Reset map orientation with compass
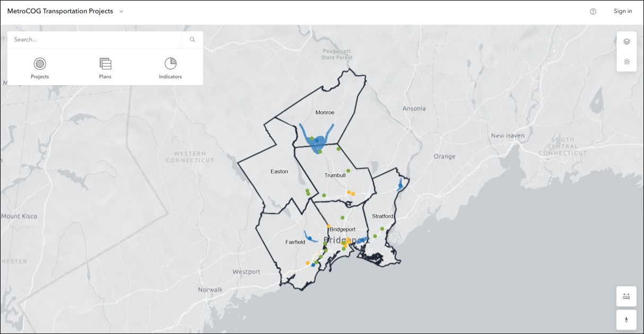The width and height of the screenshot is (644, 334). point(626,320)
